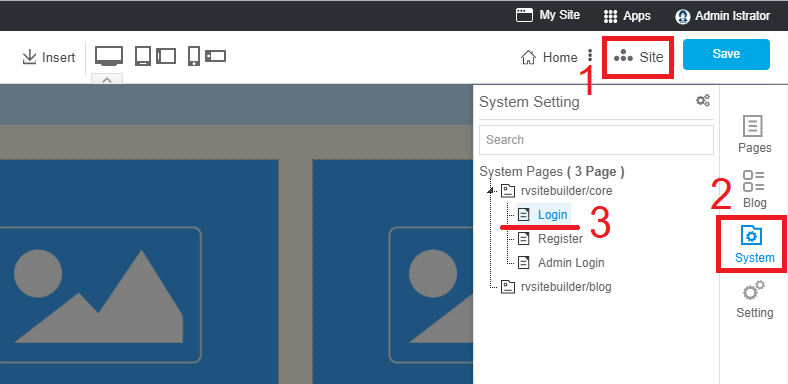The height and width of the screenshot is (384, 788).
Task: Click the Login page document icon
Action: pyautogui.click(x=524, y=215)
